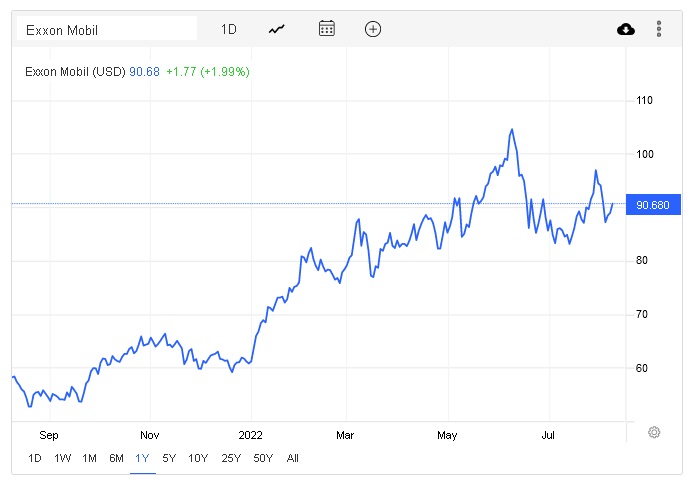The image size is (687, 480).
Task: Open chart settings gear icon
Action: click(x=654, y=432)
